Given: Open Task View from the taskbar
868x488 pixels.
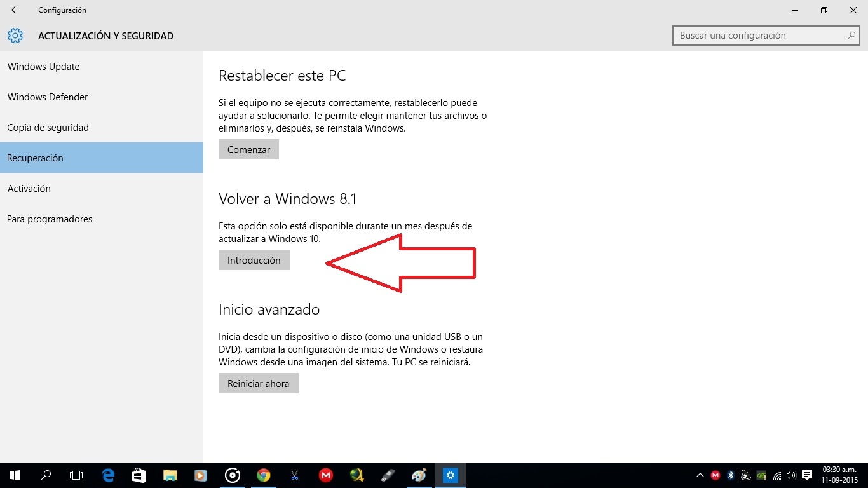Looking at the screenshot, I should 76,475.
